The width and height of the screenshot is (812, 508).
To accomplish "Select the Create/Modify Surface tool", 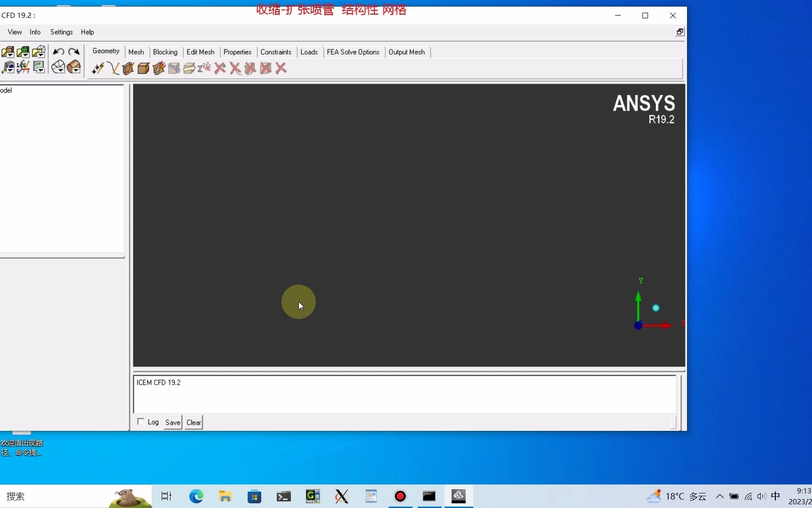I will pos(128,69).
